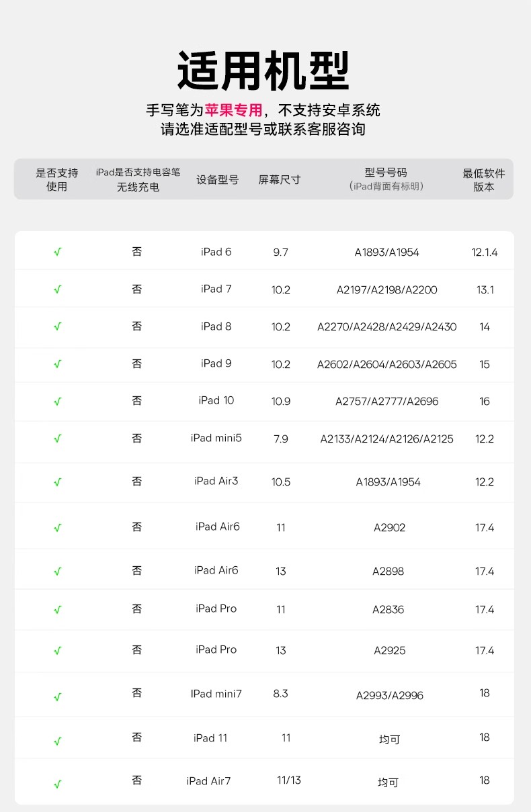Click the green checkmark in the iPad 8 row

pos(57,327)
